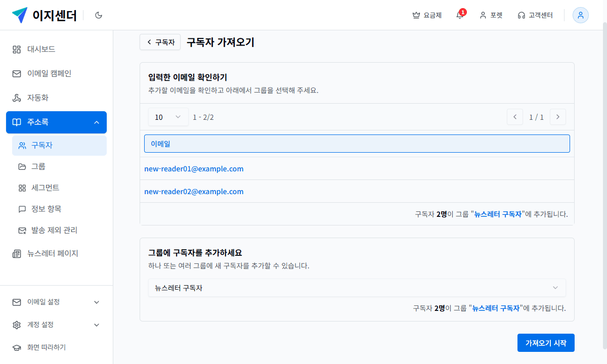Open 세그먼트 submenu item
Viewport: 607px width, 364px height.
coord(59,188)
